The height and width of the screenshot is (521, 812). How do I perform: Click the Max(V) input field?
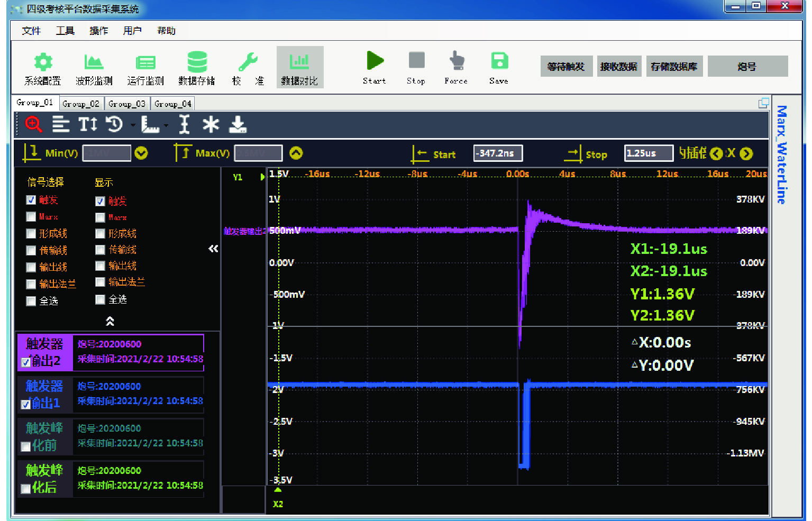259,153
